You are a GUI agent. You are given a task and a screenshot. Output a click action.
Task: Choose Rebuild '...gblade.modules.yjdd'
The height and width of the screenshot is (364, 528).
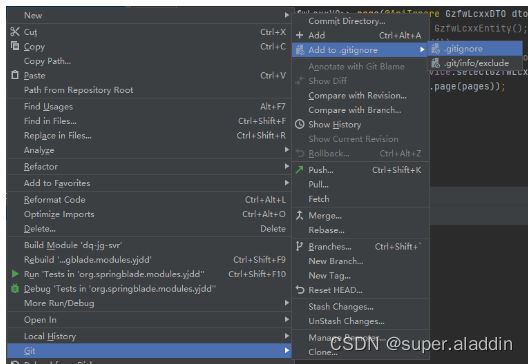[88, 260]
